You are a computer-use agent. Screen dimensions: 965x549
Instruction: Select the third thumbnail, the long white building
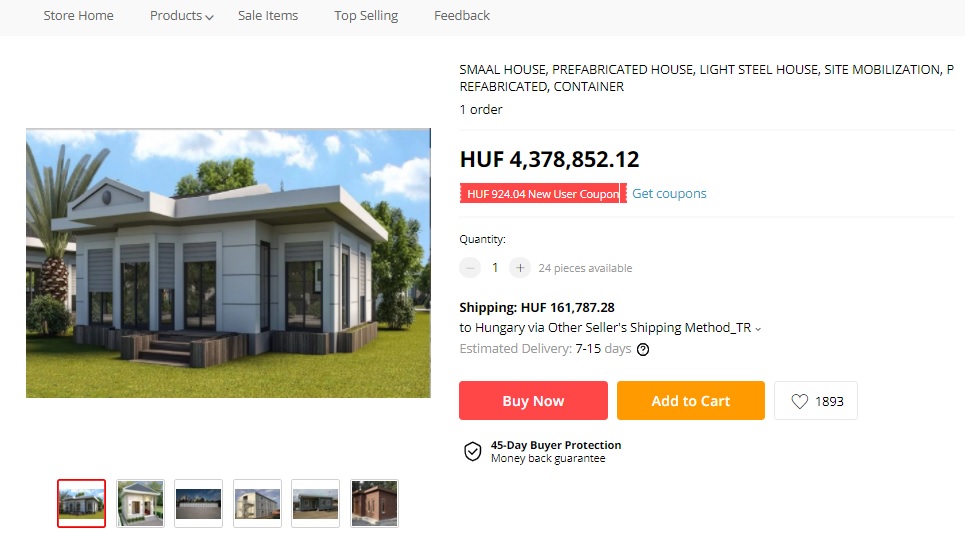pyautogui.click(x=198, y=503)
